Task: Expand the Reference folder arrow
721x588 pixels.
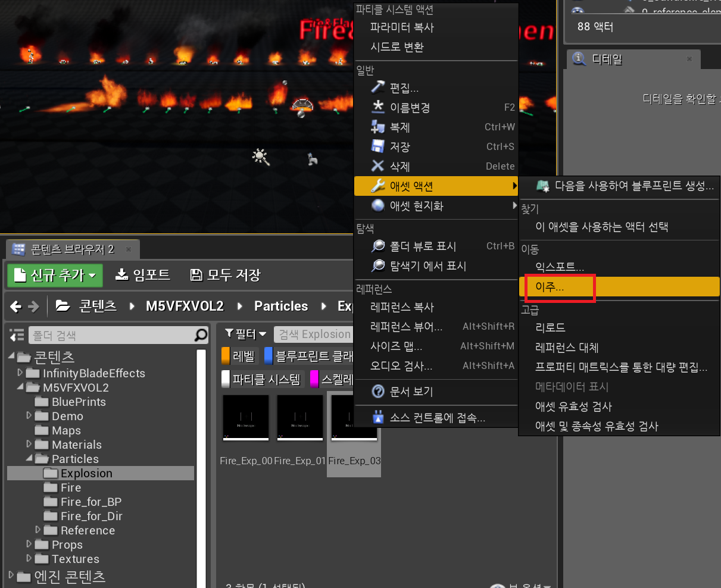Action: (x=38, y=530)
